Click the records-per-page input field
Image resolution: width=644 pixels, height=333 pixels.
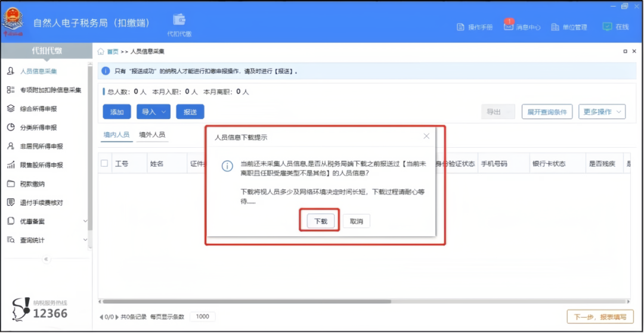pyautogui.click(x=203, y=317)
